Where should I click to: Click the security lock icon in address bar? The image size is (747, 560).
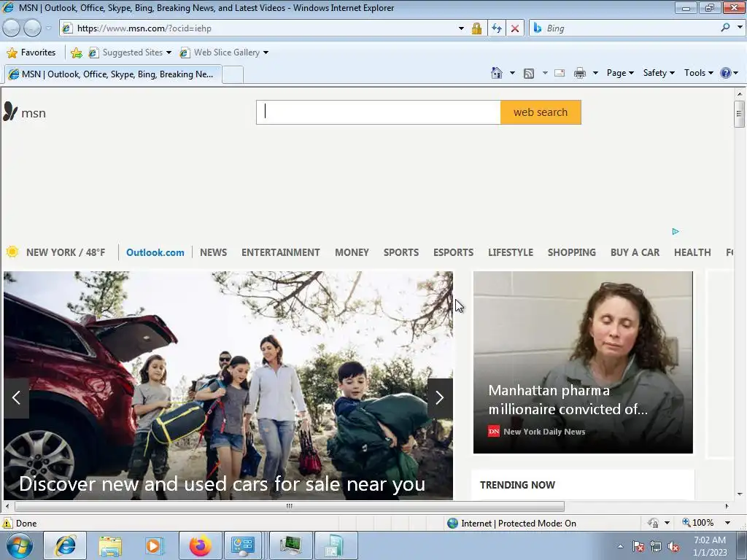tap(476, 28)
